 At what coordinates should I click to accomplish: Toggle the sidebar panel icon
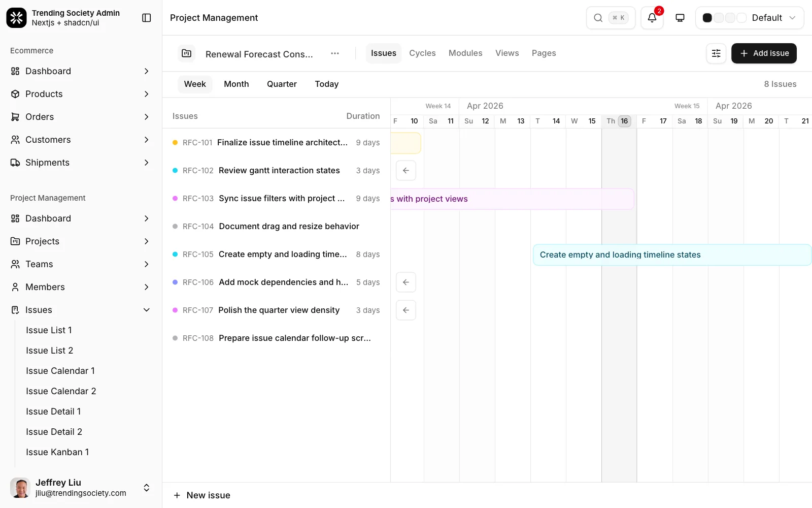(x=147, y=18)
